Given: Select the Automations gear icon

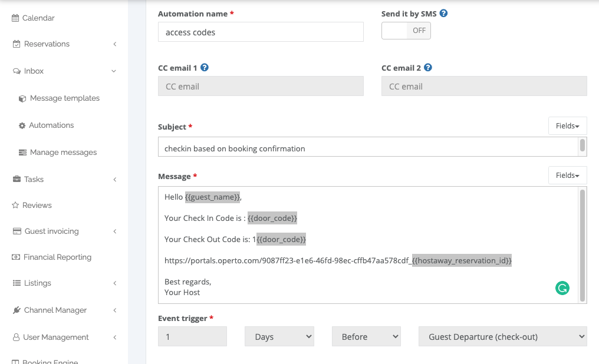Looking at the screenshot, I should pos(22,125).
